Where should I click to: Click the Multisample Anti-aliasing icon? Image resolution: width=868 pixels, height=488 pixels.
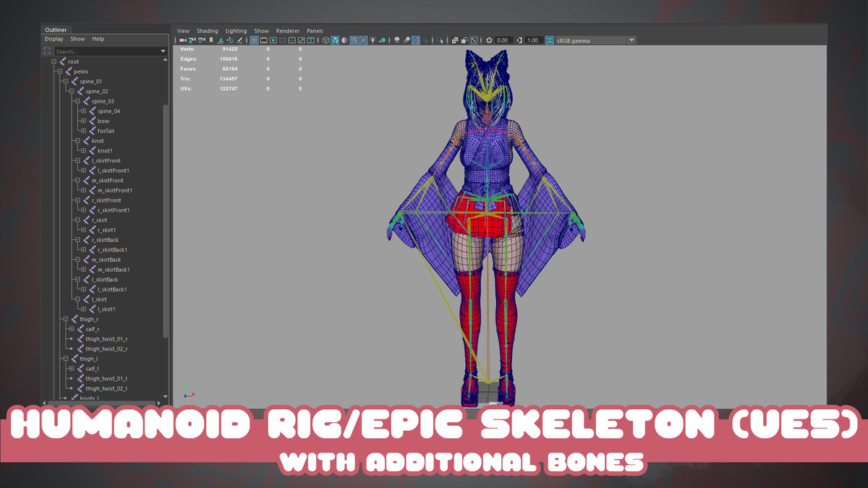(x=416, y=40)
